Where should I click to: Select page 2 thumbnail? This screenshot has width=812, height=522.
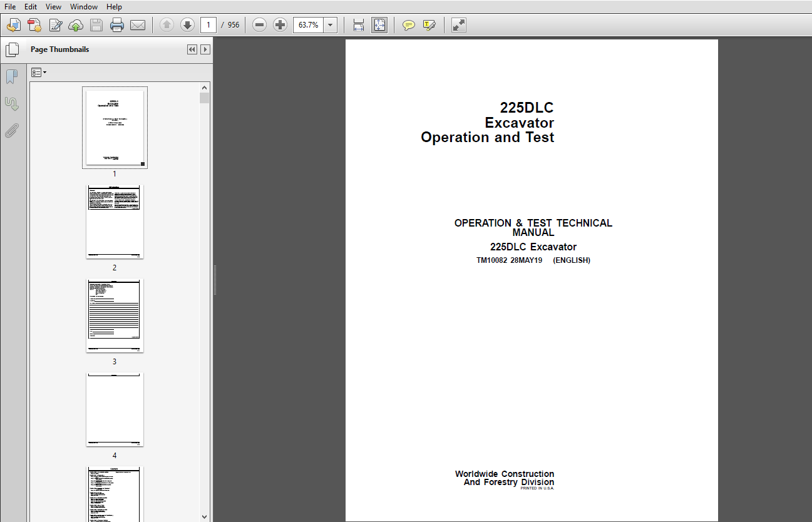tap(115, 222)
